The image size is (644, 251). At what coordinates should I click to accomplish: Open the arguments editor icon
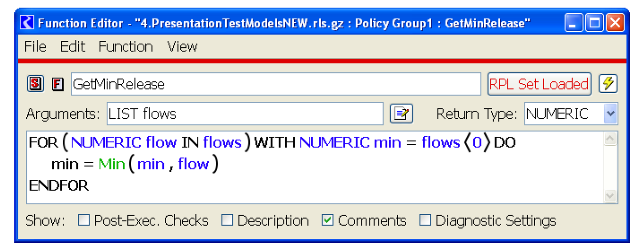tap(401, 114)
